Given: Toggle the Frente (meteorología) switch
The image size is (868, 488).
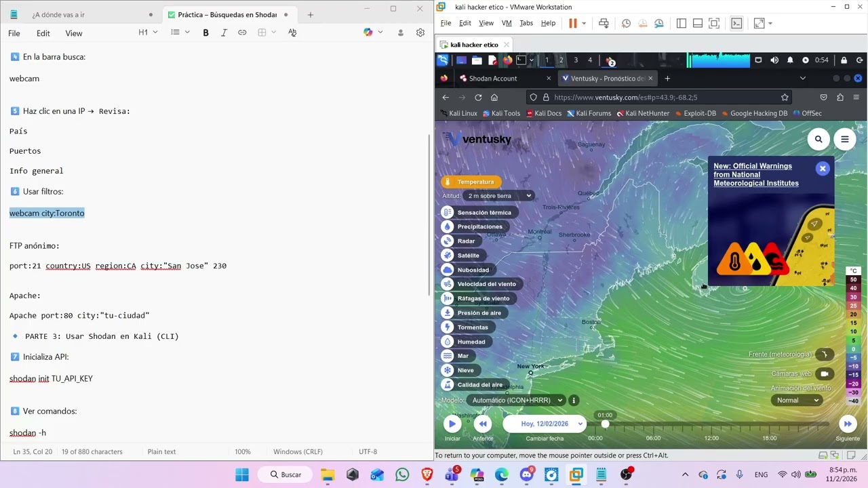Looking at the screenshot, I should pos(825,354).
